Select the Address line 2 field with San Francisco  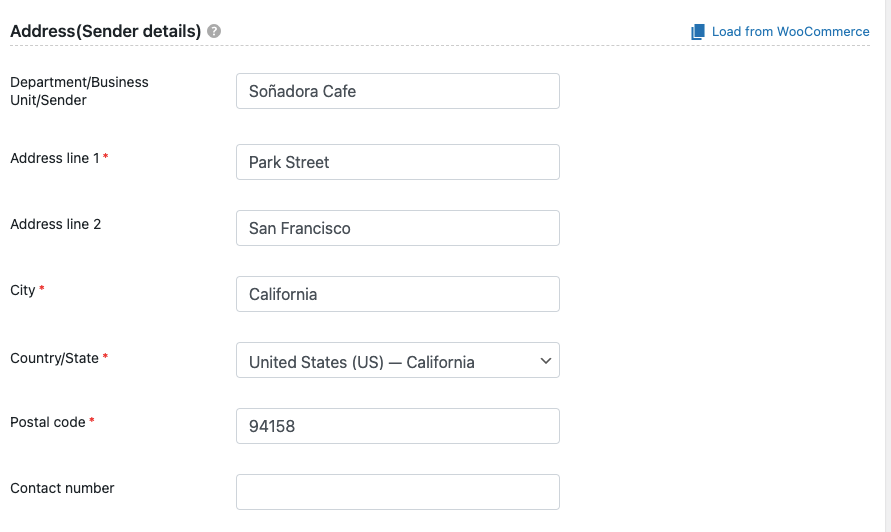click(x=398, y=228)
